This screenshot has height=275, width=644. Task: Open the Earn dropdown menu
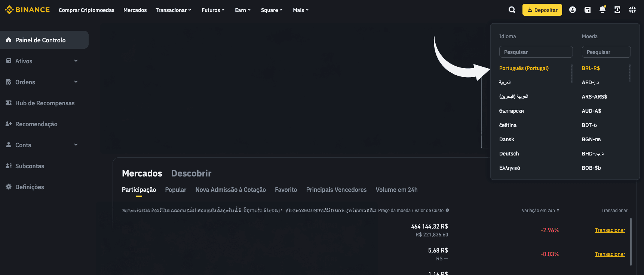pyautogui.click(x=243, y=10)
